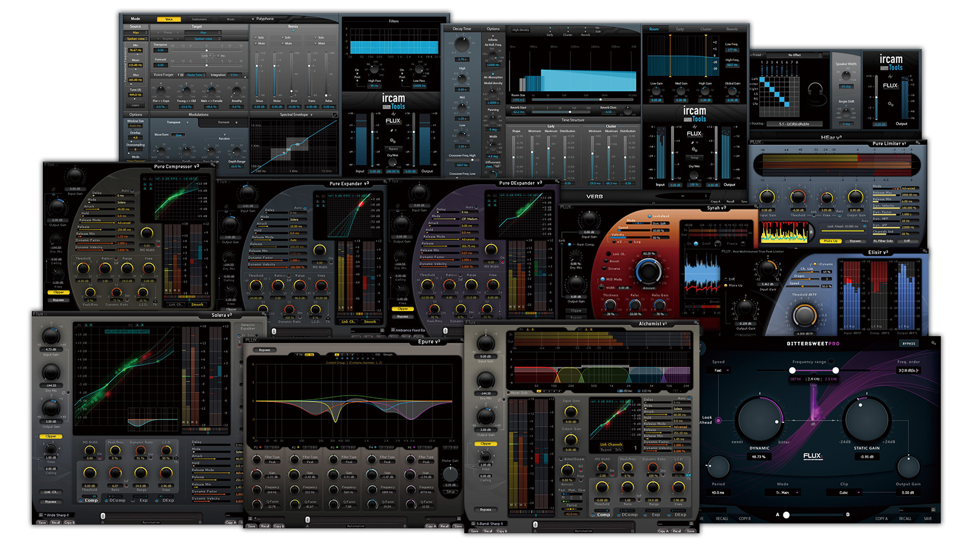
Task: Click the Solera v3 Input Gain knob
Action: (51, 336)
